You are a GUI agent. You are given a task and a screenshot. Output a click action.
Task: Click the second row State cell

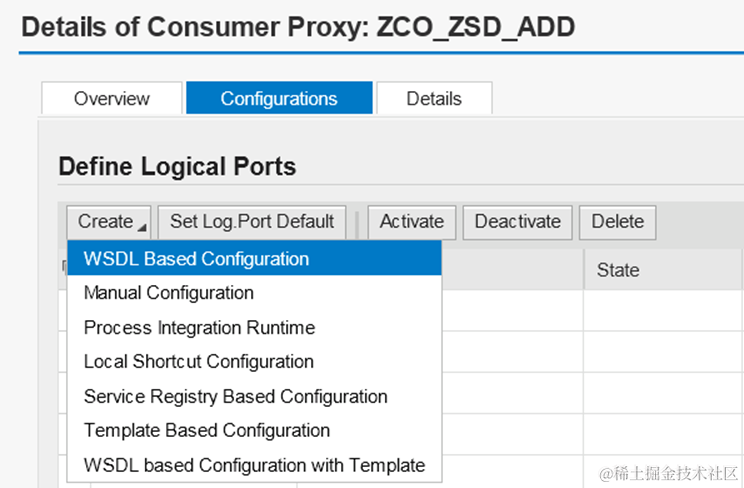click(x=660, y=352)
